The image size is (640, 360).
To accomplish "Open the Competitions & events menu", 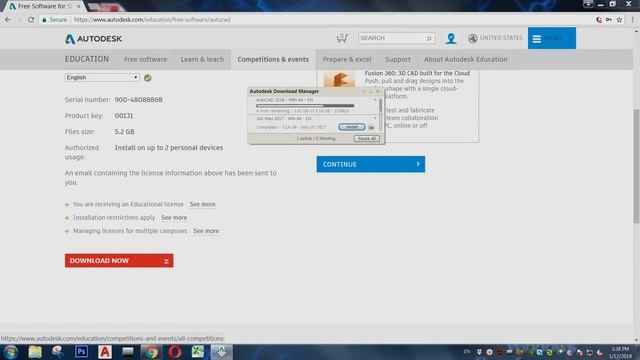I will pyautogui.click(x=273, y=59).
